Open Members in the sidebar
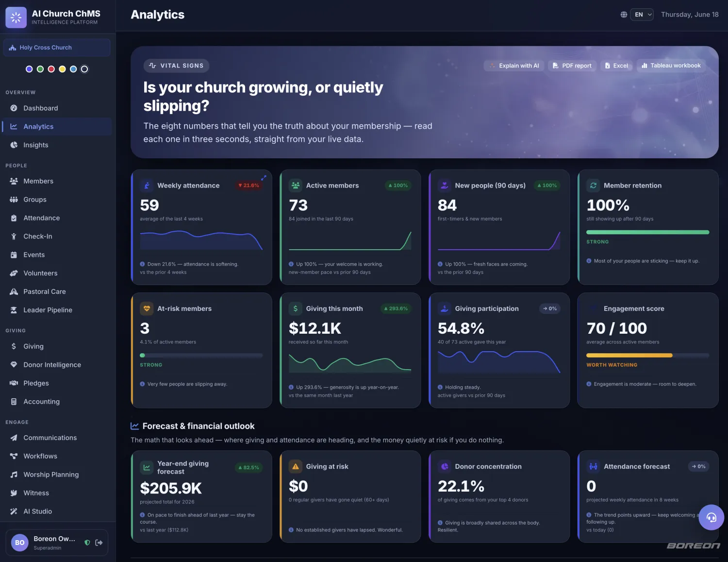 pos(57,181)
